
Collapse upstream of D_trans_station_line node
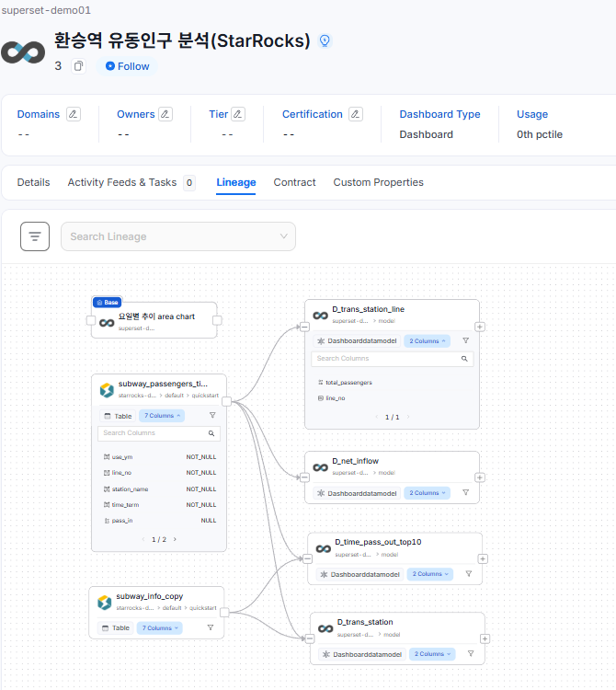tap(304, 327)
